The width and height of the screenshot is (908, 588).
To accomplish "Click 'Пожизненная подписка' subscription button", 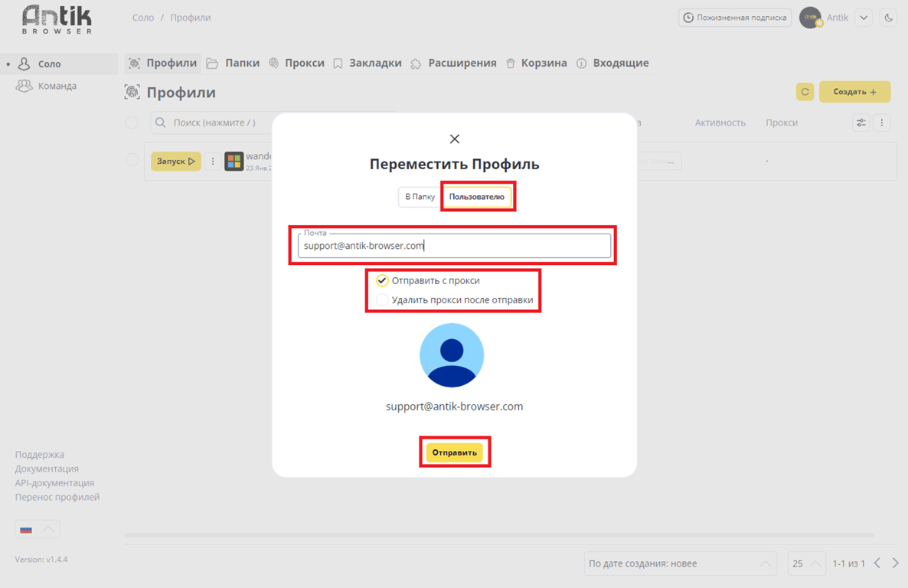I will click(735, 18).
